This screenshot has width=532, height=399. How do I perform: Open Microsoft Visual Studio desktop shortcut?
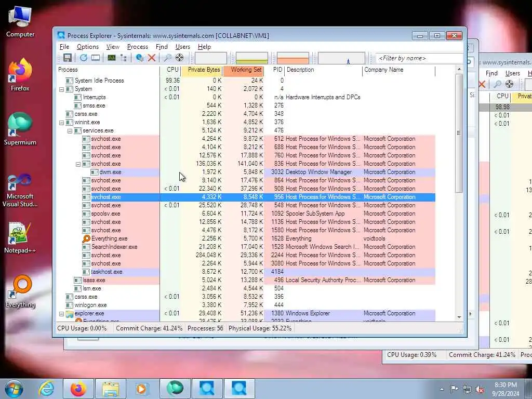pyautogui.click(x=20, y=190)
